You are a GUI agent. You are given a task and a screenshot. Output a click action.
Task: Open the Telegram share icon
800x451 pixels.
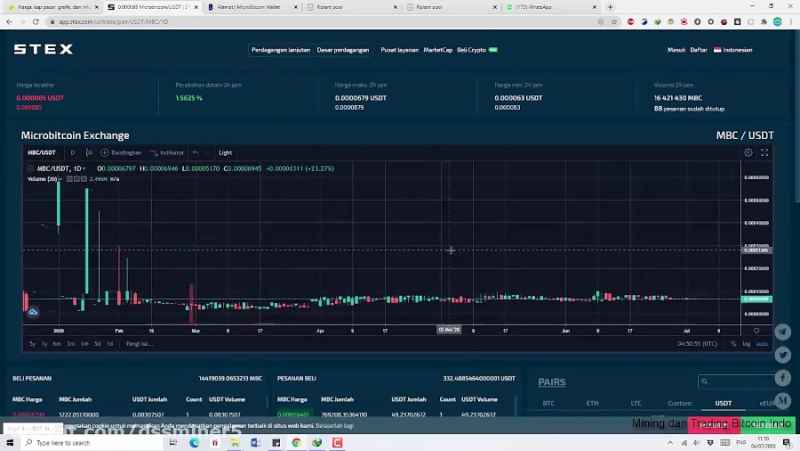(783, 332)
